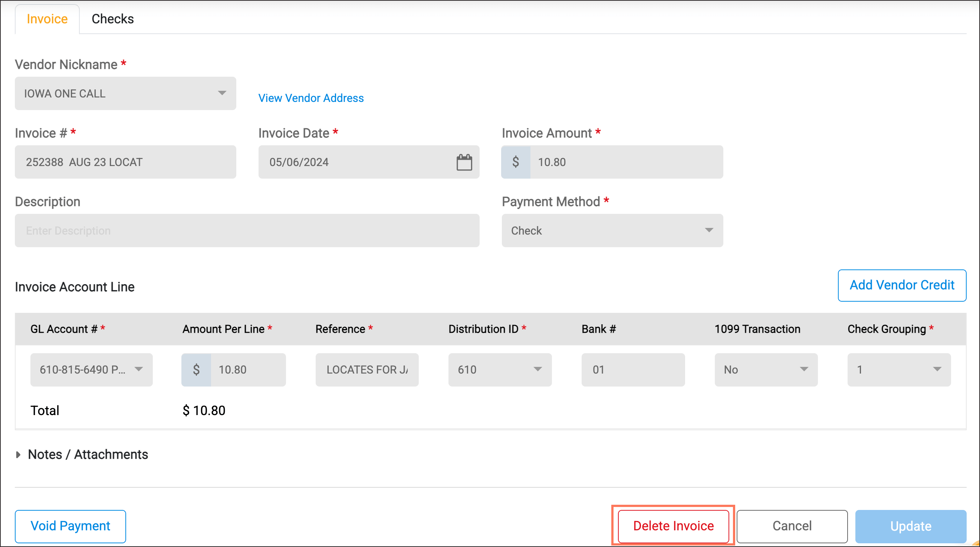Open the Check Grouping dropdown showing 1
This screenshot has height=547, width=980.
click(899, 370)
